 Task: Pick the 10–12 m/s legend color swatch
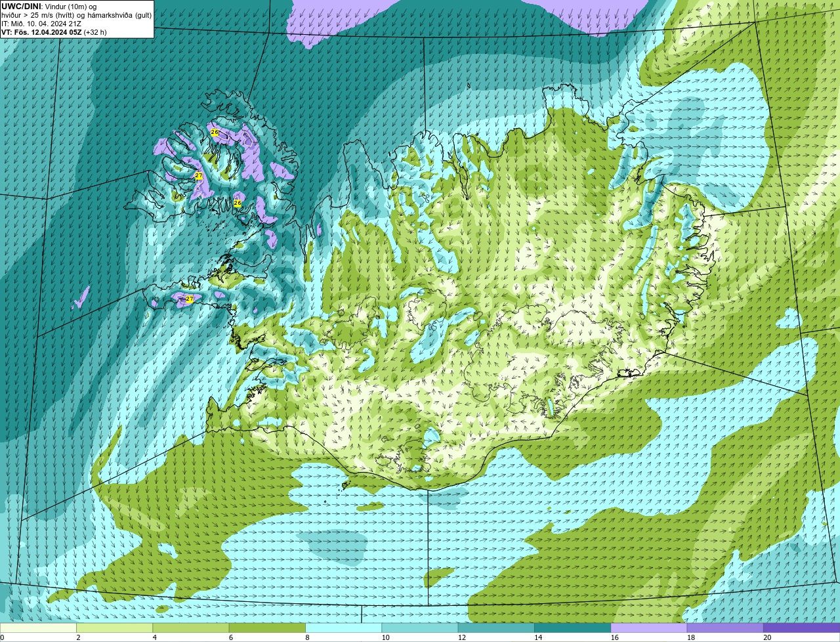point(420,628)
